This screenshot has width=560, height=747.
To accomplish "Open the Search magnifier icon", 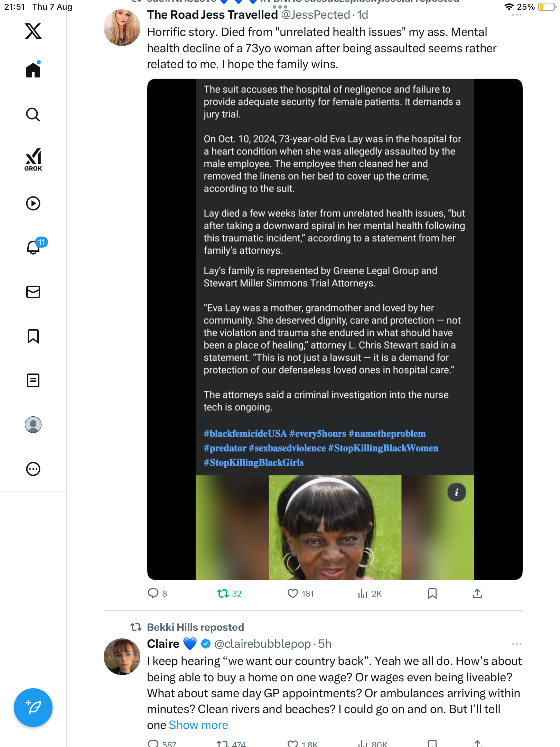I will click(x=33, y=114).
